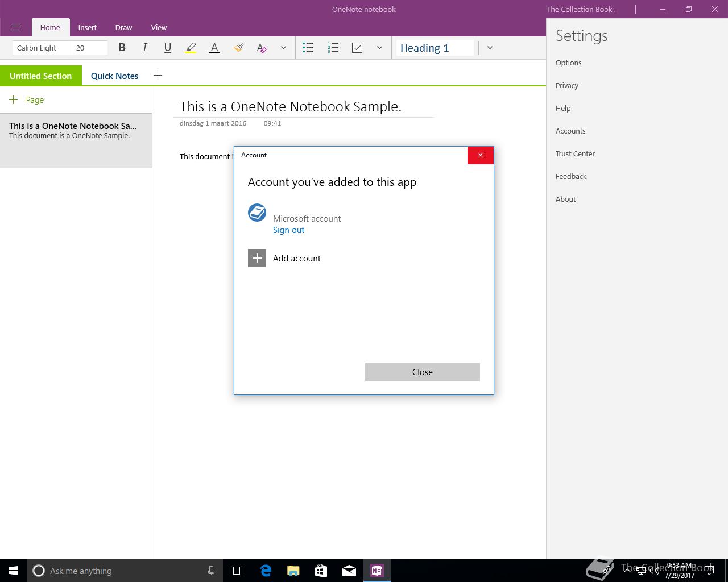The width and height of the screenshot is (728, 582).
Task: Add a to-do checkbox tag
Action: coord(357,48)
